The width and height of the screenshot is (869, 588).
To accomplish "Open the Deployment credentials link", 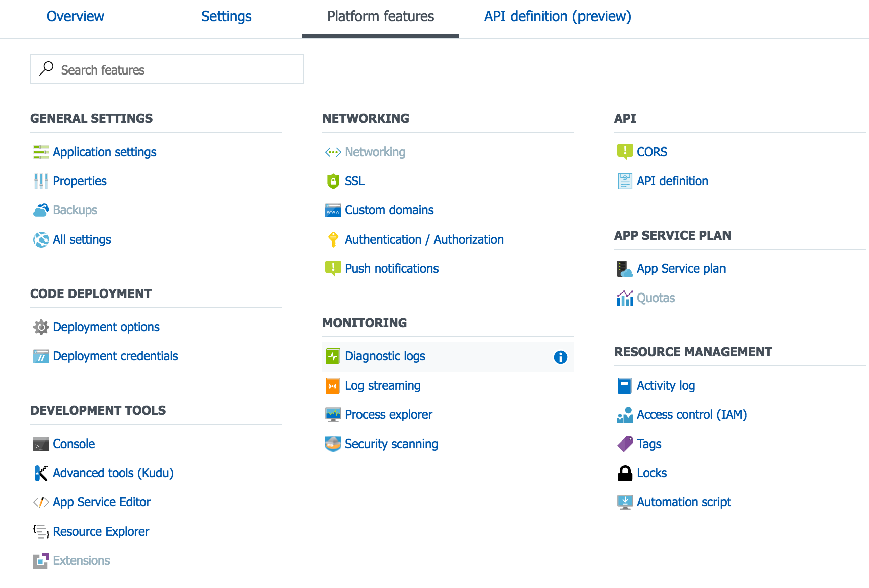I will (x=115, y=356).
